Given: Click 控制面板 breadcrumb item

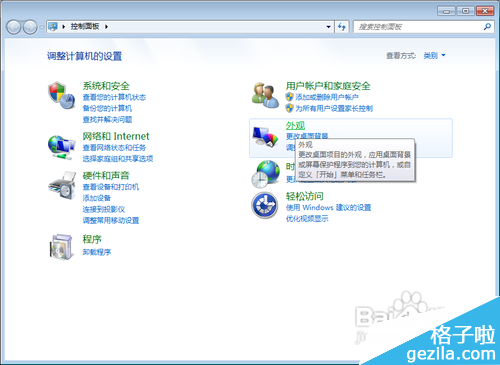Looking at the screenshot, I should pyautogui.click(x=85, y=26).
